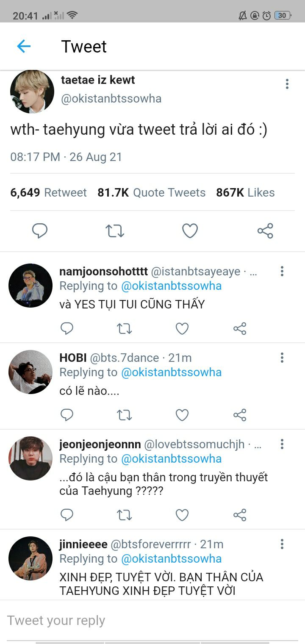Share the main tweet by okistanbtssowha
Image resolution: width=305 pixels, height=644 pixels.
click(x=265, y=231)
